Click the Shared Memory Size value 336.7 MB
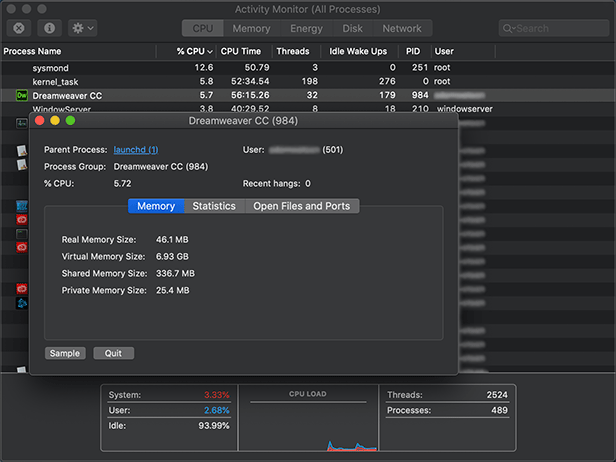616x462 pixels. (x=175, y=273)
